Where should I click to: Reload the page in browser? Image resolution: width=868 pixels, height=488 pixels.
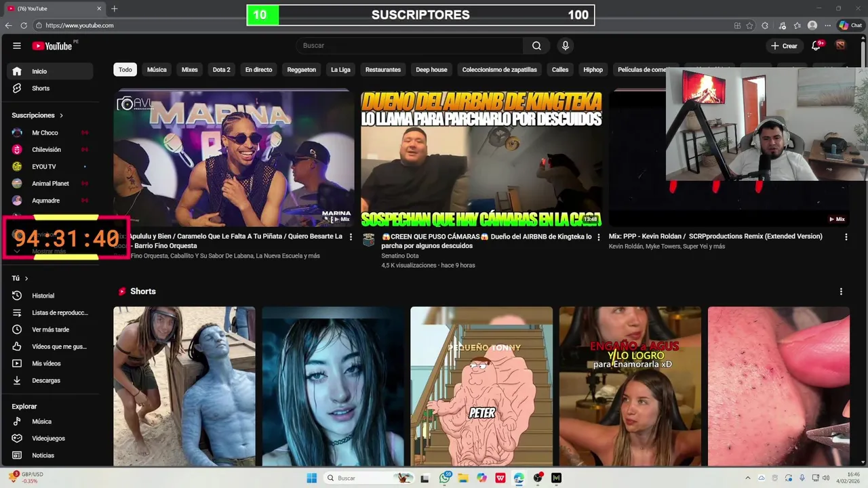coord(24,25)
